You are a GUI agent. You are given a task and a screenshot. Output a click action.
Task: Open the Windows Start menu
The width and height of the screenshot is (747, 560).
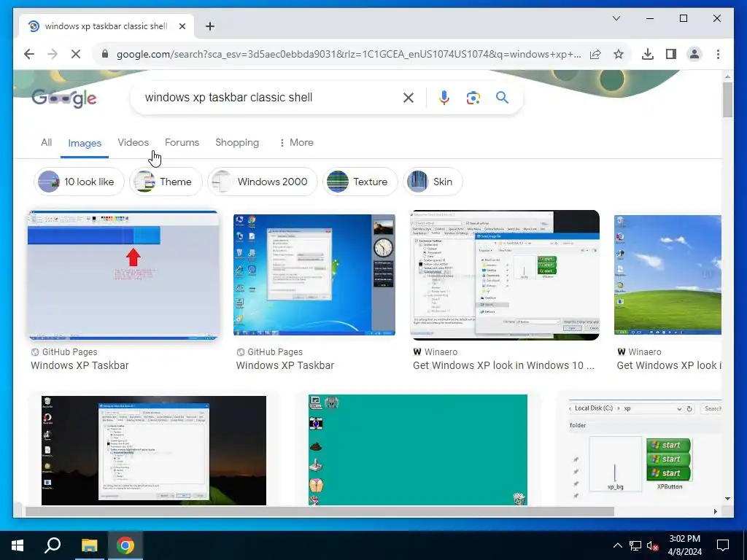(x=18, y=545)
